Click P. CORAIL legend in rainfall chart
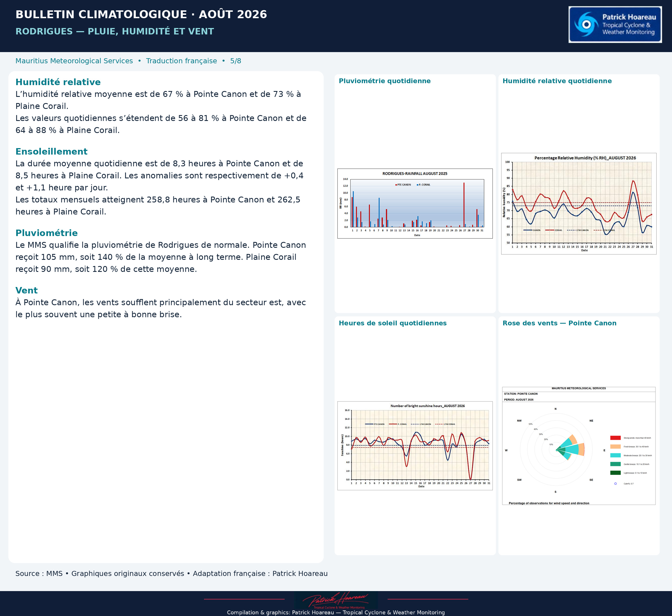Screen dimensions: 672x616 pos(423,185)
